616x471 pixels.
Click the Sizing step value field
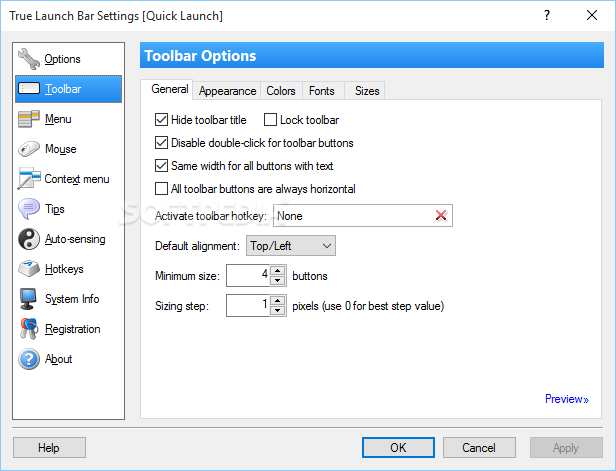click(248, 305)
